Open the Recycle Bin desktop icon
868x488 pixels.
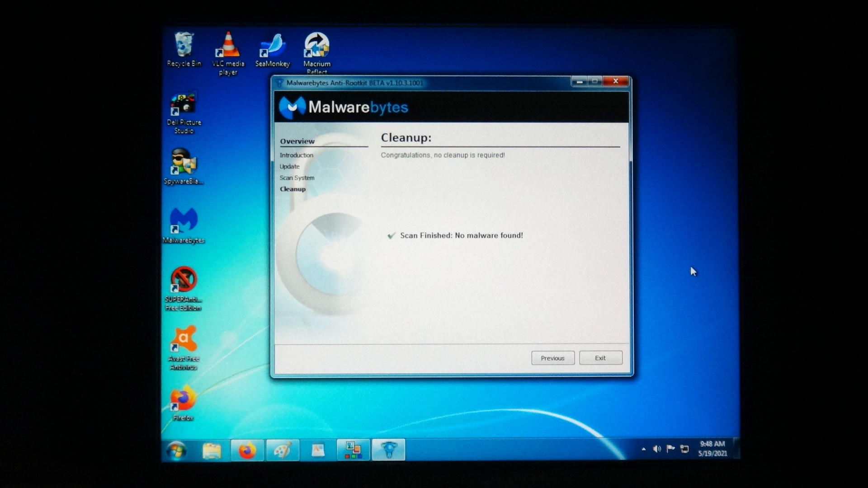pos(184,50)
